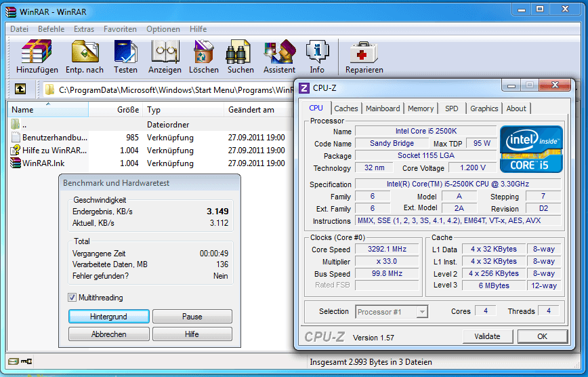Click the 'Intel Core i5 2500K' name value

[426, 131]
